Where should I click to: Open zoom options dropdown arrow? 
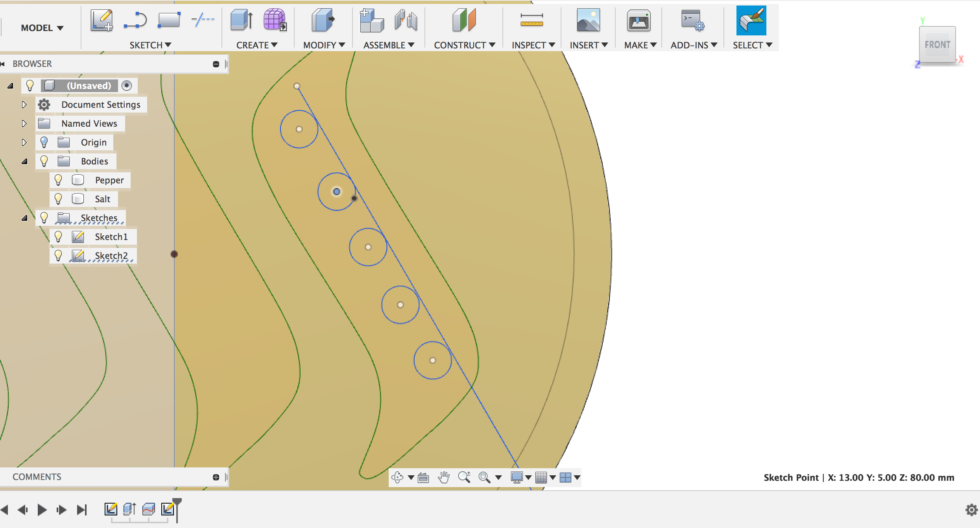point(498,478)
